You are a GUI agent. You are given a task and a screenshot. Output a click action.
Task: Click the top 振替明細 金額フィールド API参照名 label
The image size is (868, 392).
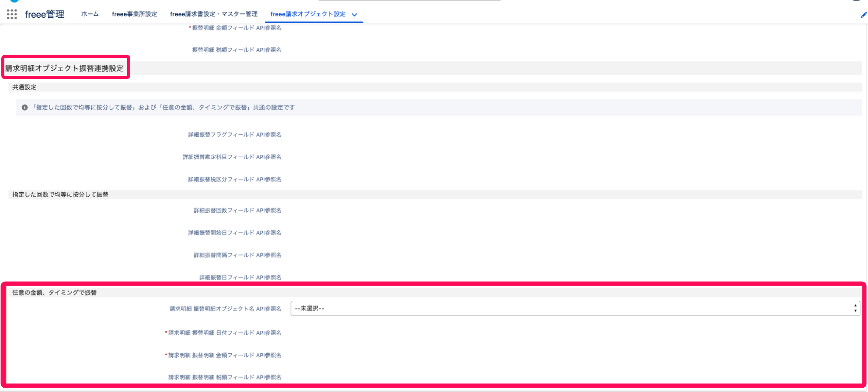tap(237, 28)
